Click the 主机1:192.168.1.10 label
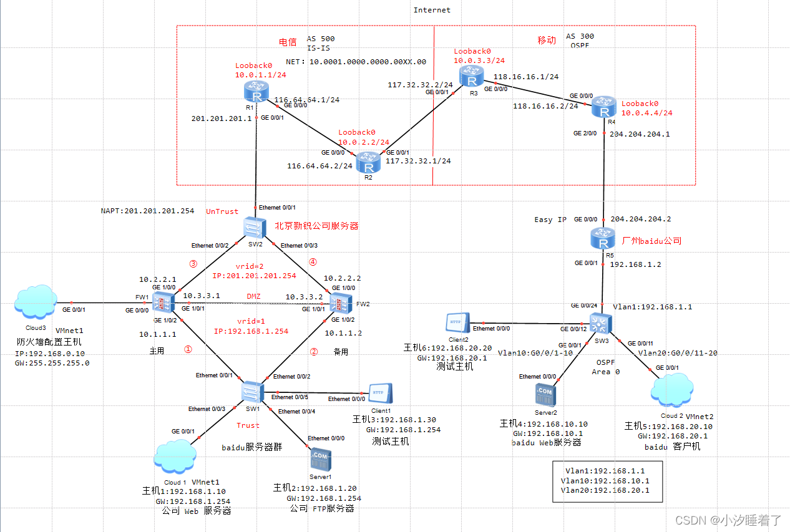The image size is (790, 532). [x=184, y=491]
